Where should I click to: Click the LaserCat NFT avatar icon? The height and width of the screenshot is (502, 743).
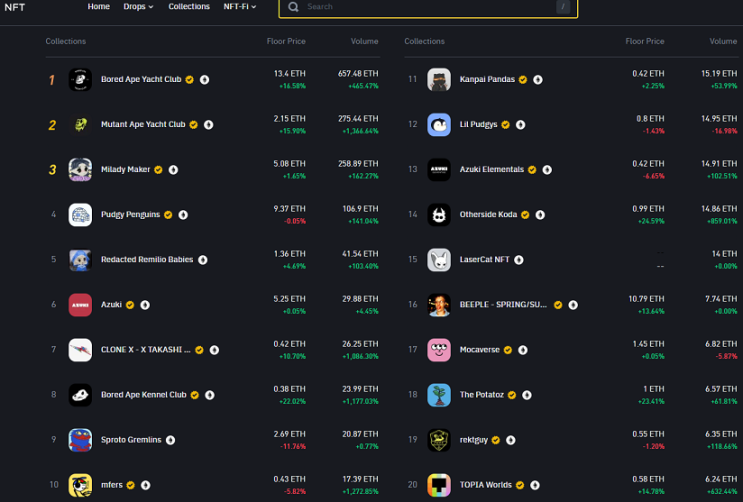[439, 260]
